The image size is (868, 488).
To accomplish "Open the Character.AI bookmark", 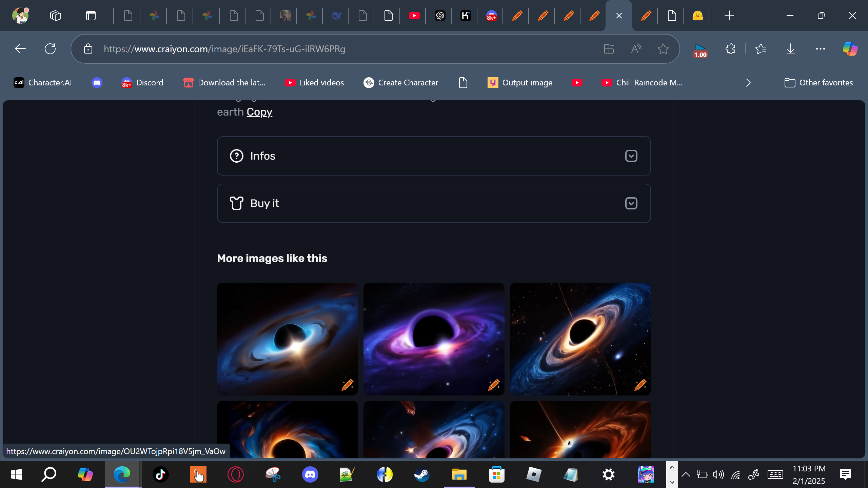I will pyautogui.click(x=43, y=83).
